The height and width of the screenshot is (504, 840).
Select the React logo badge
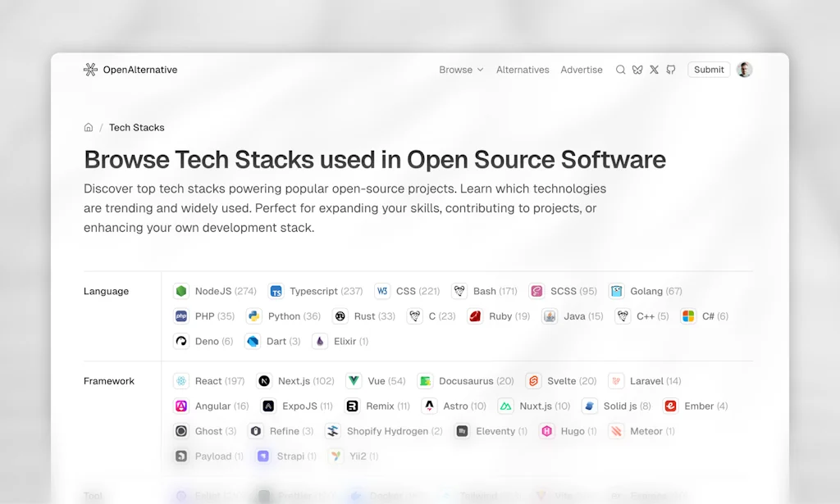click(180, 380)
